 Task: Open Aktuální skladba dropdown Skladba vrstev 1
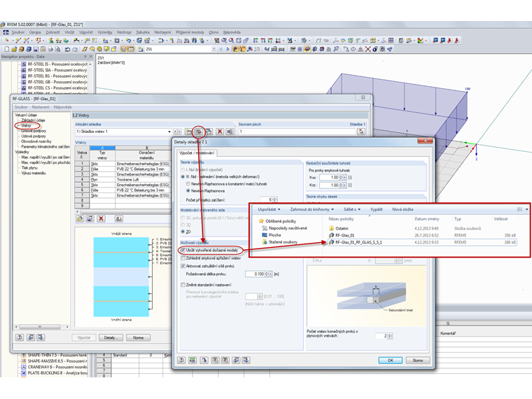pyautogui.click(x=169, y=132)
